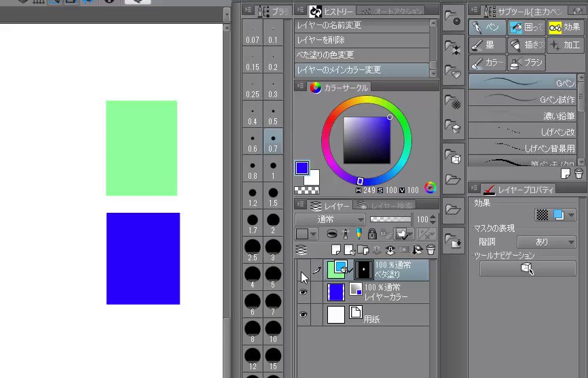The height and width of the screenshot is (378, 588).
Task: Click the create copy of sub tool icon
Action: pos(566,173)
